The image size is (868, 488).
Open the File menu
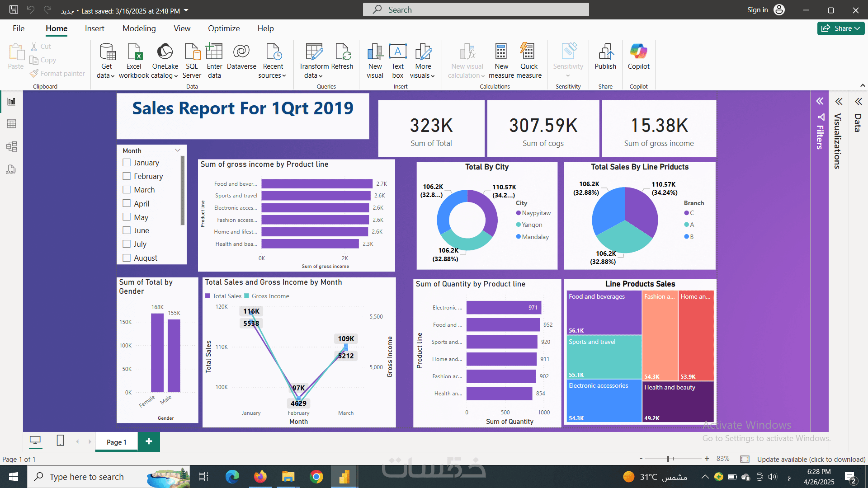click(x=19, y=28)
